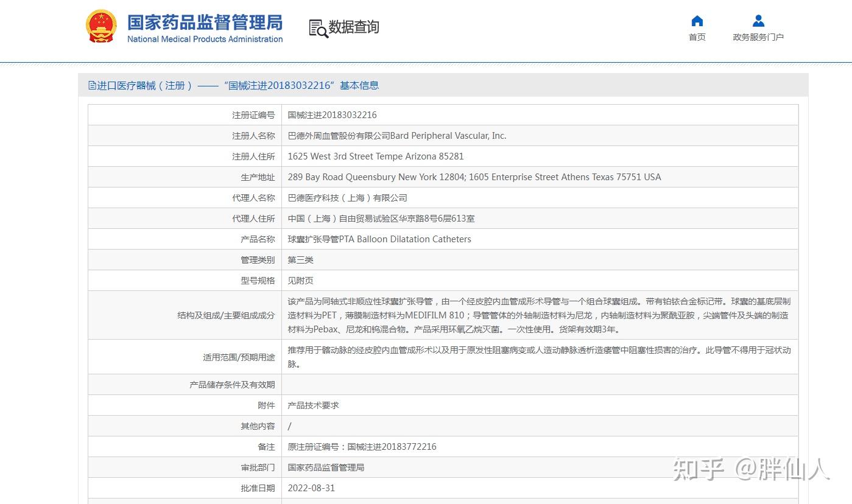The height and width of the screenshot is (504, 852).
Task: Open the 政务服务门户 person icon
Action: coord(758,21)
